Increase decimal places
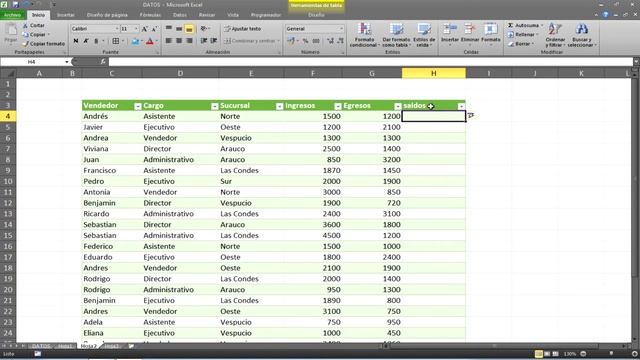The width and height of the screenshot is (640, 360). tap(331, 41)
